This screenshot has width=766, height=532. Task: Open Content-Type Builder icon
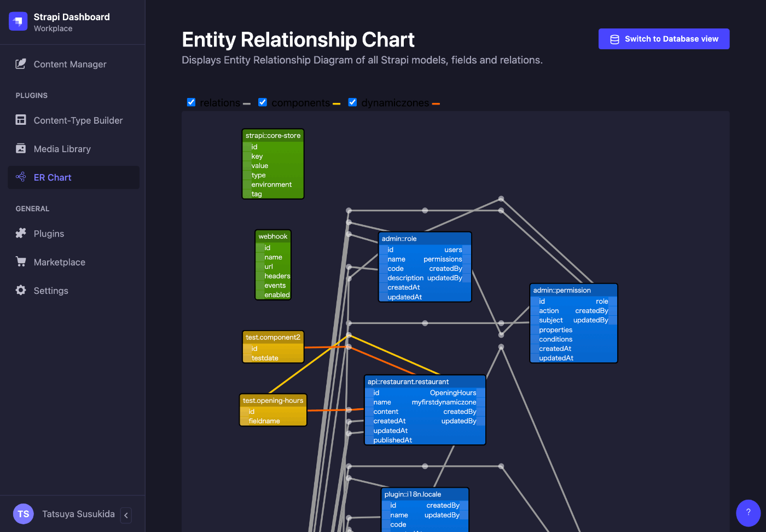[21, 120]
